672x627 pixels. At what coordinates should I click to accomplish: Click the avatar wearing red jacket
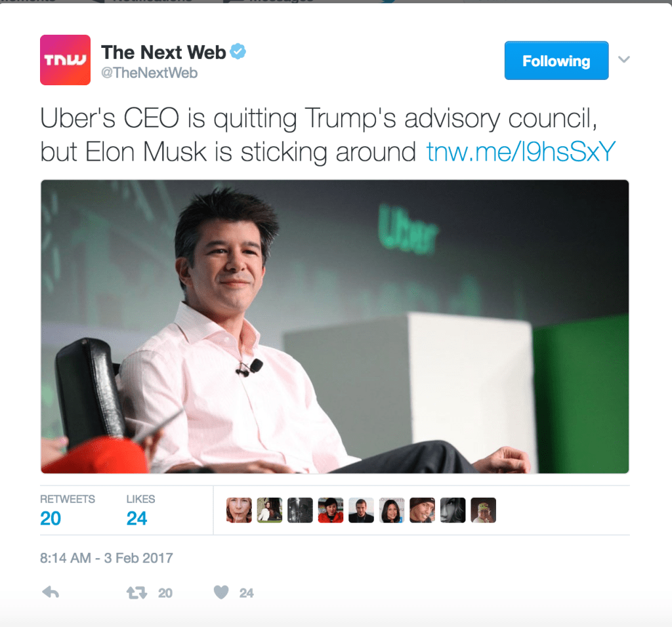[x=331, y=510]
